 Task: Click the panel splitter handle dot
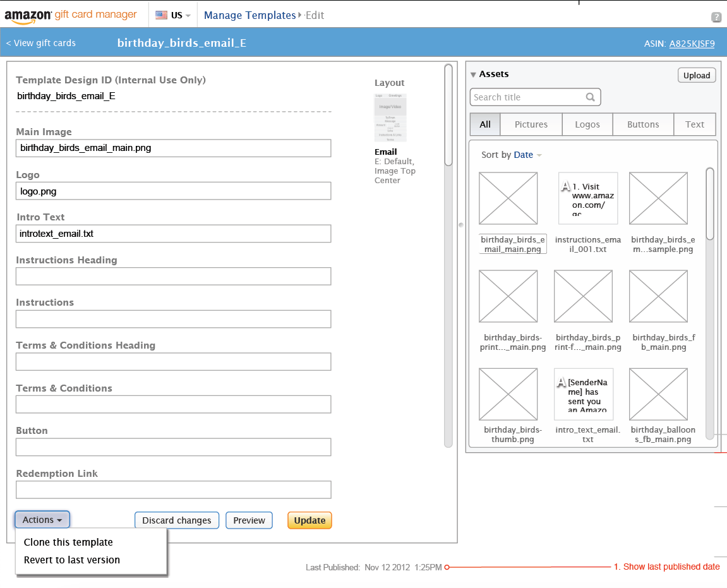tap(461, 225)
